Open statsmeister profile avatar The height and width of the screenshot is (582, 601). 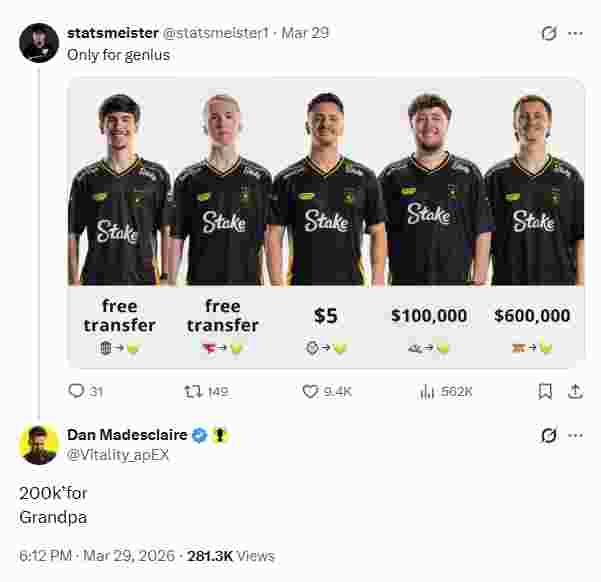coord(39,43)
